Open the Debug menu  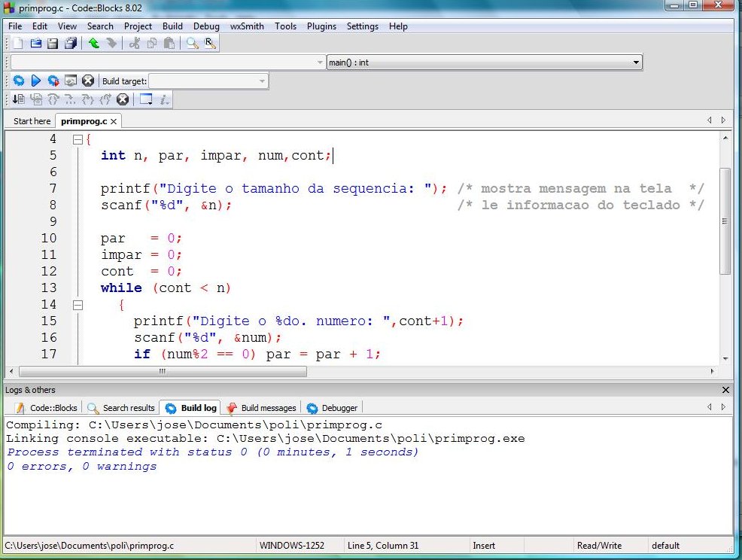[x=206, y=26]
